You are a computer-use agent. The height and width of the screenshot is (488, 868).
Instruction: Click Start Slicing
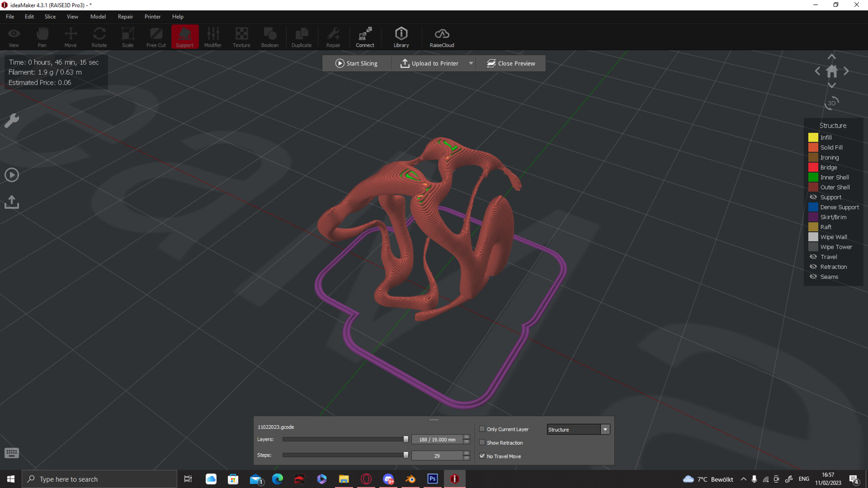(356, 63)
